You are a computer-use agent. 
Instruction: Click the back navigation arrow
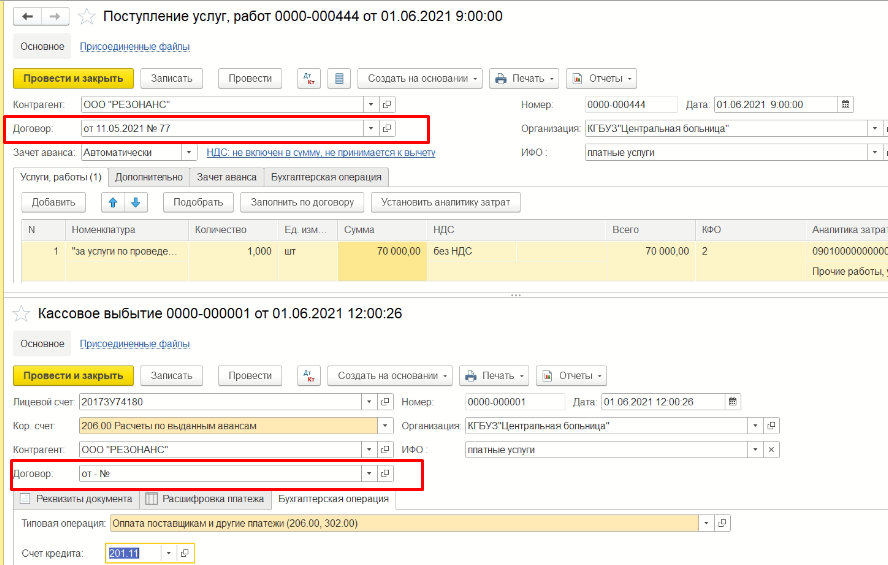28,17
